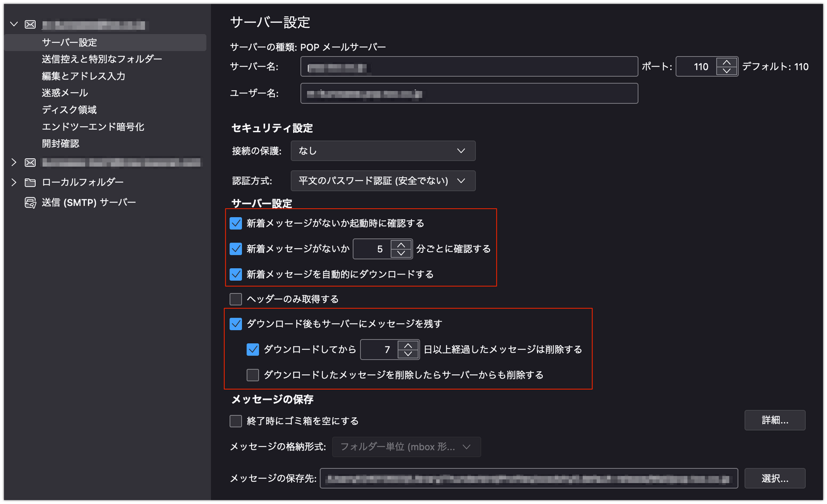
Task: Select エンドツーエンド暗号化 in the sidebar
Action: pos(93,127)
